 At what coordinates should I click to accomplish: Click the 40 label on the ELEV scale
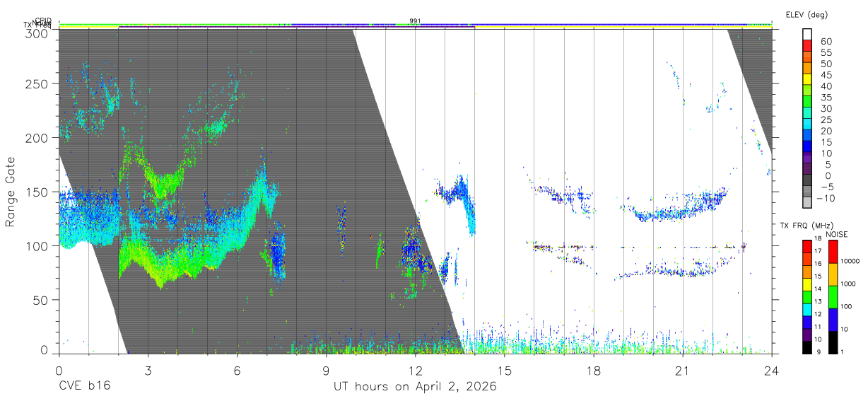[826, 86]
